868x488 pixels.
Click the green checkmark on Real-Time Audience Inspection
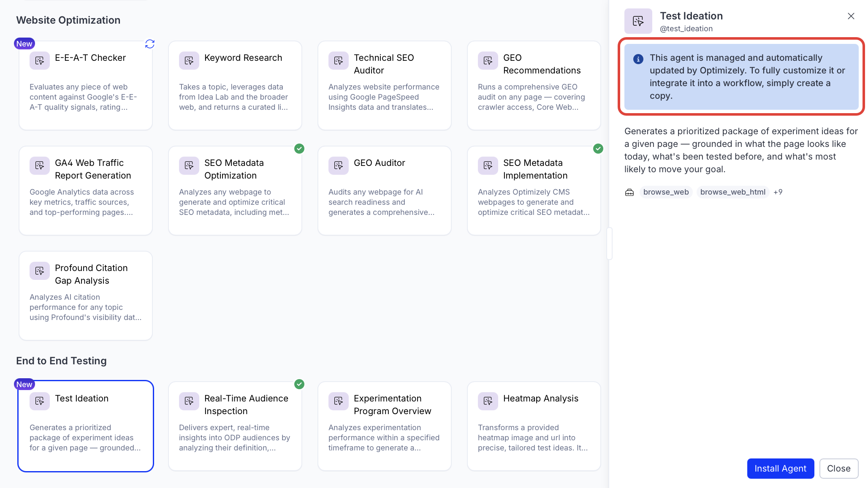point(300,384)
